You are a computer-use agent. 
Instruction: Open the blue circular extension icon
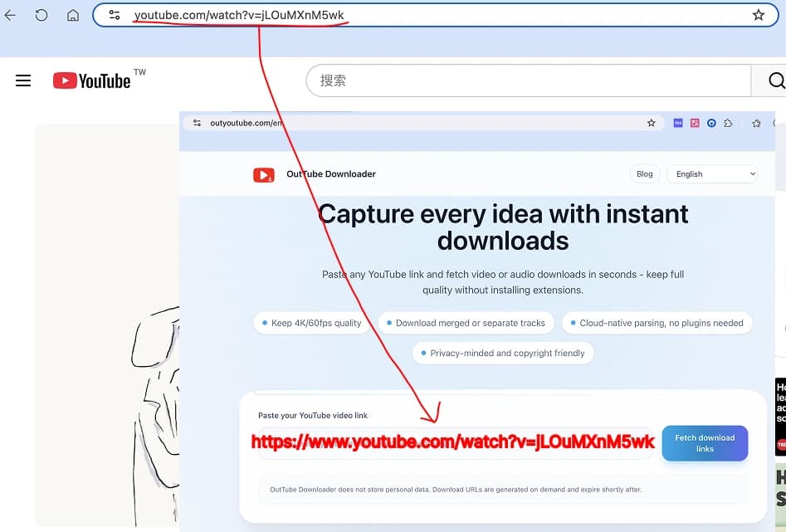(x=711, y=122)
